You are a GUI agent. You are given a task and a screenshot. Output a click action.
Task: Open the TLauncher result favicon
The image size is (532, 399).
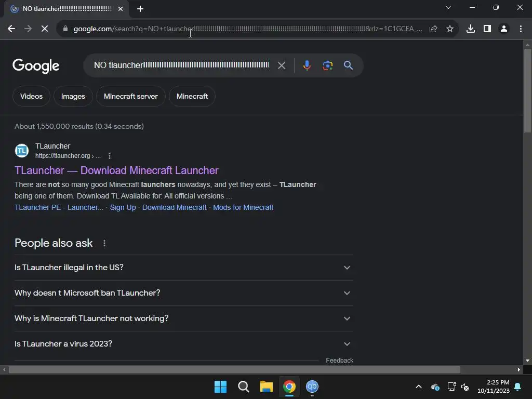click(x=22, y=151)
